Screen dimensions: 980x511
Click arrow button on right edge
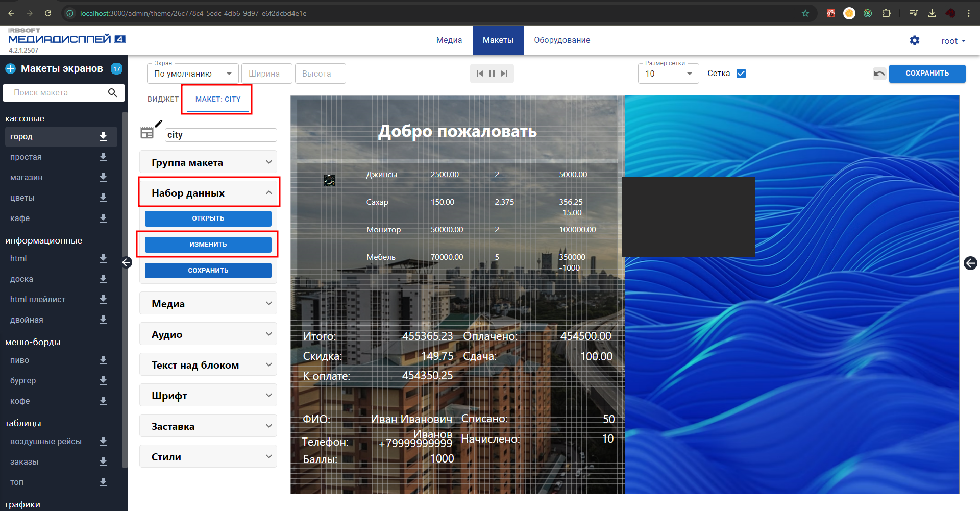click(970, 263)
